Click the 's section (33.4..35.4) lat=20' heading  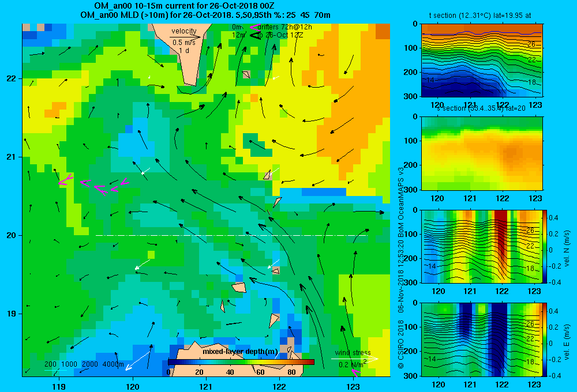(x=481, y=108)
